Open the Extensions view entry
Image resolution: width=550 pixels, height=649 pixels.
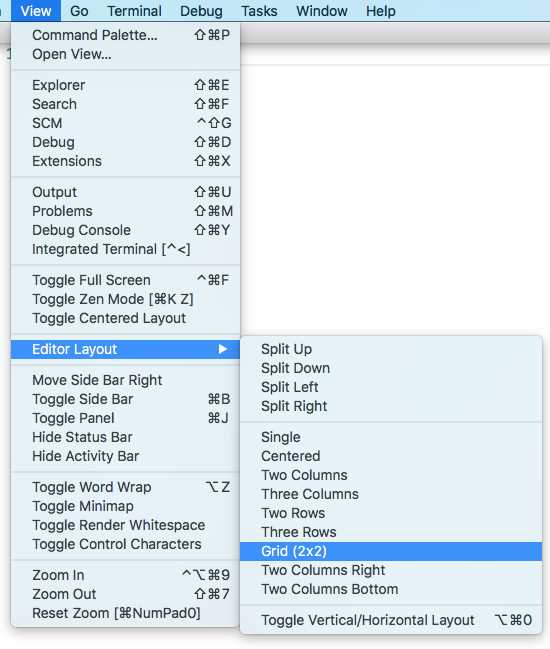(125, 161)
